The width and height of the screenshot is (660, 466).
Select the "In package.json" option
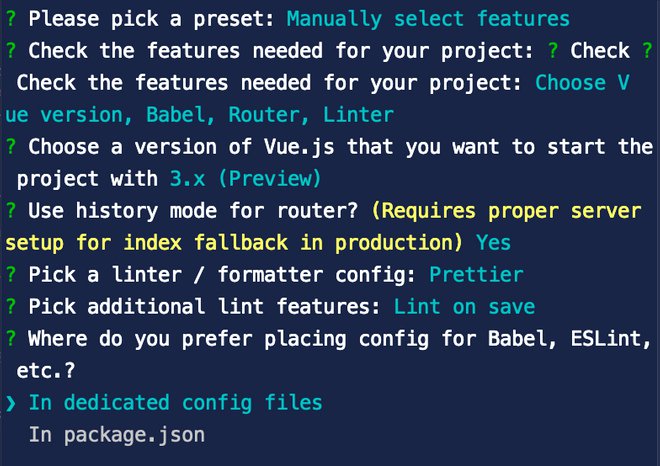point(116,435)
